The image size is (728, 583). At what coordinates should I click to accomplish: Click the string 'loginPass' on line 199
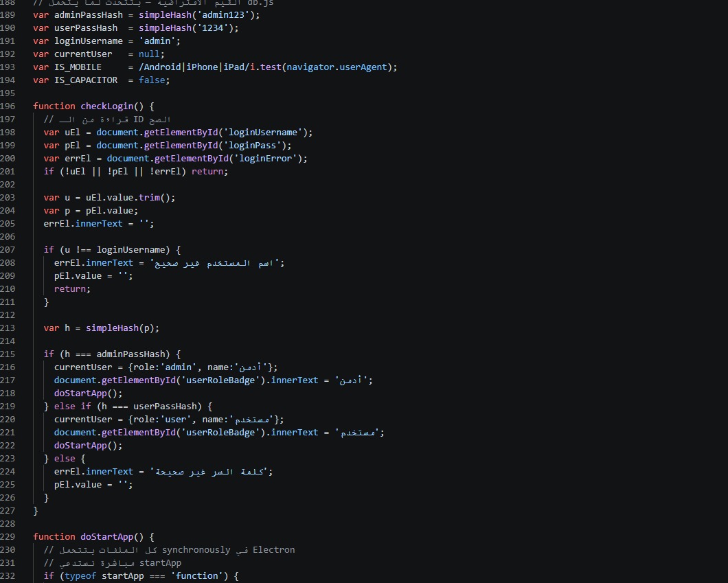point(252,146)
